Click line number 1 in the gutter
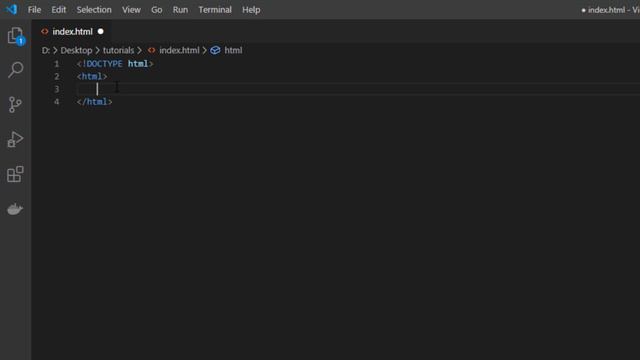The image size is (640, 360). coord(56,64)
